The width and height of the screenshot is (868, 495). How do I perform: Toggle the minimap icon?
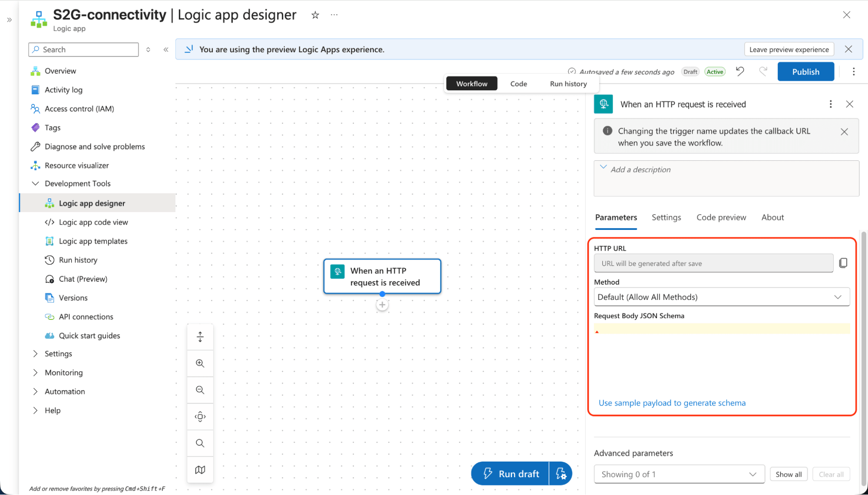200,470
